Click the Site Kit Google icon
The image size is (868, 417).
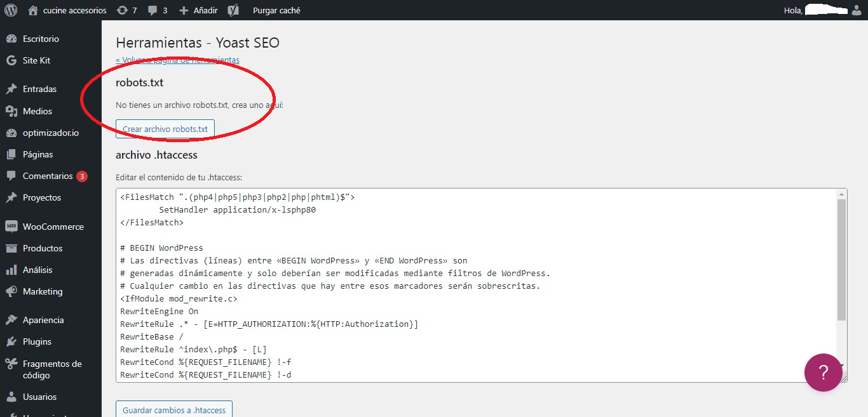coord(11,60)
